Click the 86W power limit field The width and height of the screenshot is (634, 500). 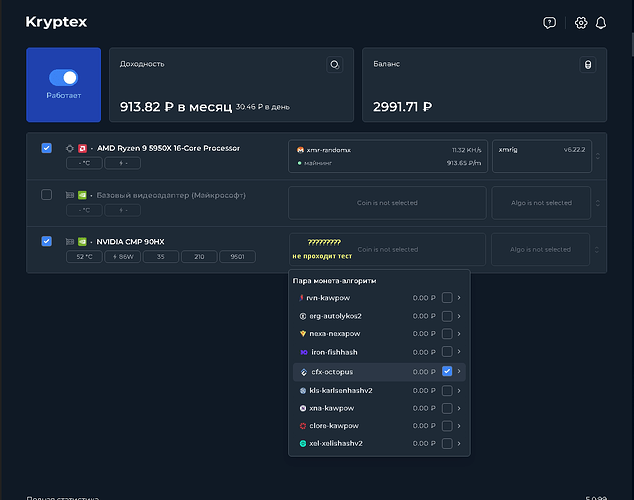pyautogui.click(x=123, y=257)
